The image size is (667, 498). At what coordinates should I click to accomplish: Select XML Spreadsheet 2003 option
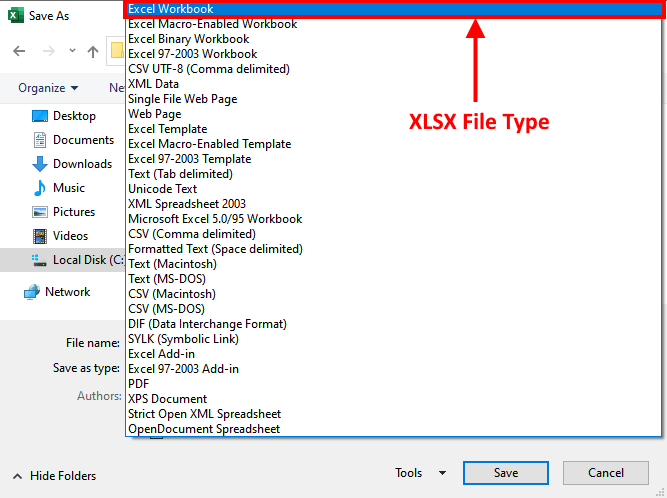tap(394, 204)
